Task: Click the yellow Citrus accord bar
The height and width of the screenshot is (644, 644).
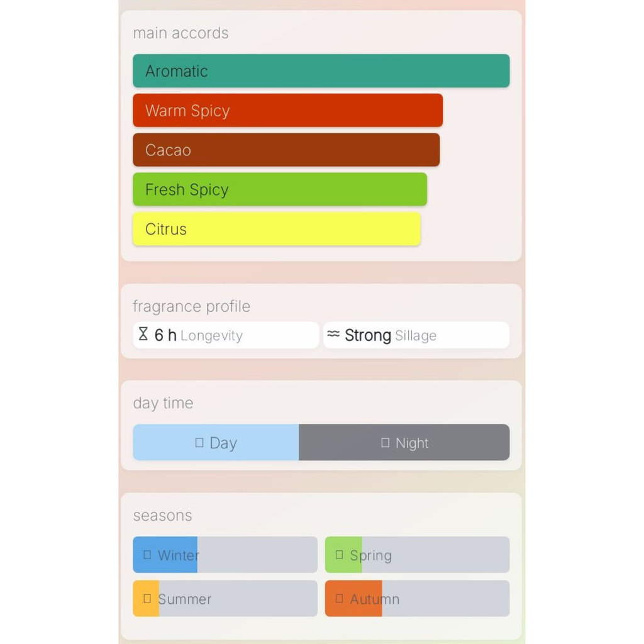Action: pos(277,229)
